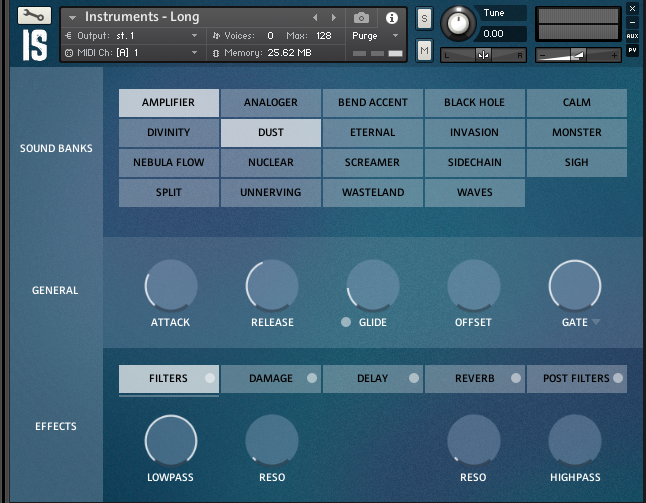Open instrument edit mode wrench icon
646x503 pixels.
click(34, 16)
